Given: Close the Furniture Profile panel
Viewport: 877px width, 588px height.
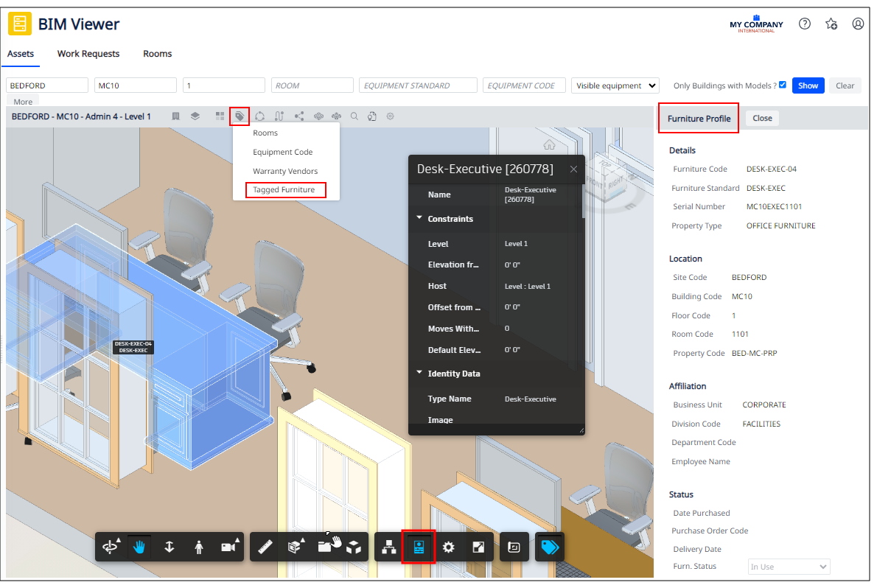Looking at the screenshot, I should pyautogui.click(x=762, y=118).
